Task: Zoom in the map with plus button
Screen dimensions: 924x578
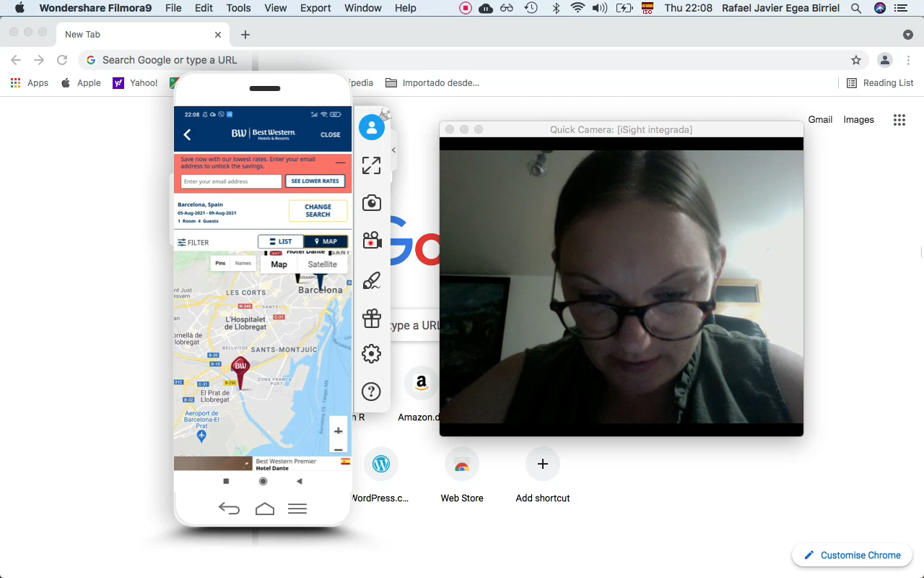Action: coord(338,431)
